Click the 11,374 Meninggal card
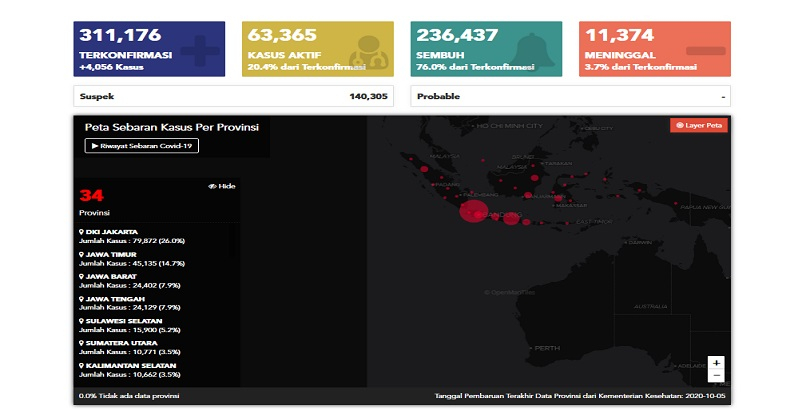810x410 pixels. coord(655,49)
